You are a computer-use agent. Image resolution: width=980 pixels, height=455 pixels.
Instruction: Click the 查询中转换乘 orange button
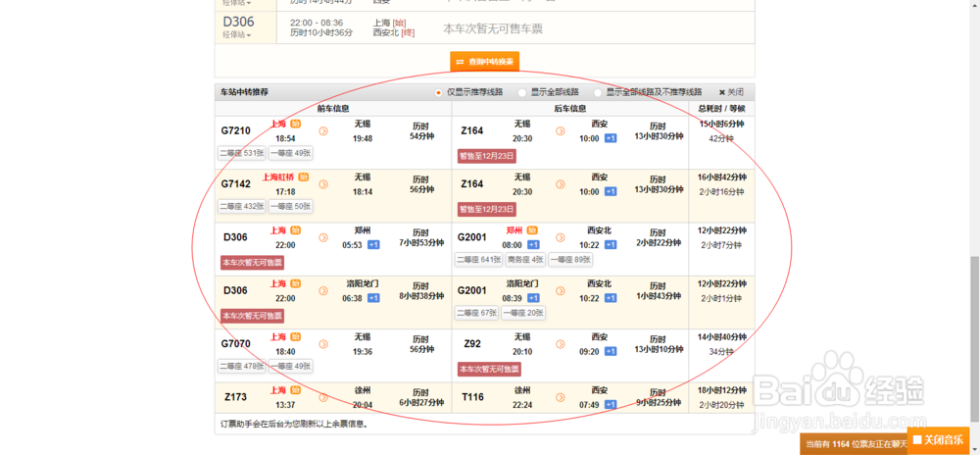point(484,61)
